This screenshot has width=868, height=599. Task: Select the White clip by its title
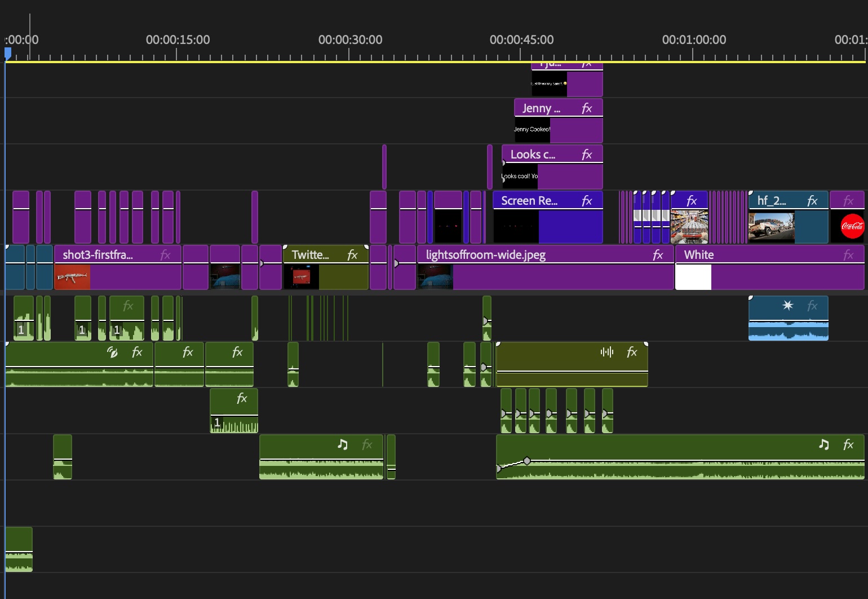tap(699, 255)
